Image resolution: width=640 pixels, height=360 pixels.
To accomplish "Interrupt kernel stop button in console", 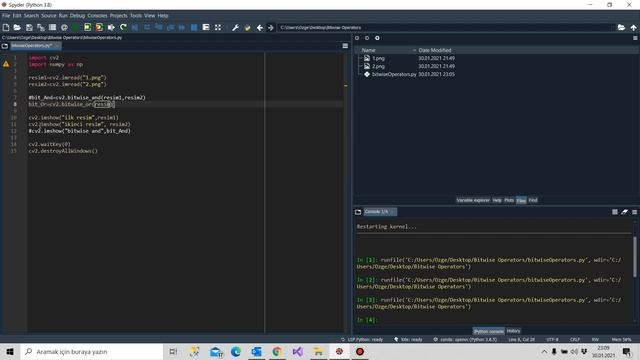I will [x=615, y=212].
